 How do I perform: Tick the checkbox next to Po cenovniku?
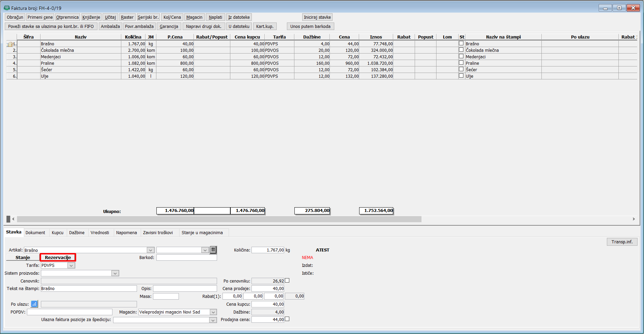pos(287,280)
